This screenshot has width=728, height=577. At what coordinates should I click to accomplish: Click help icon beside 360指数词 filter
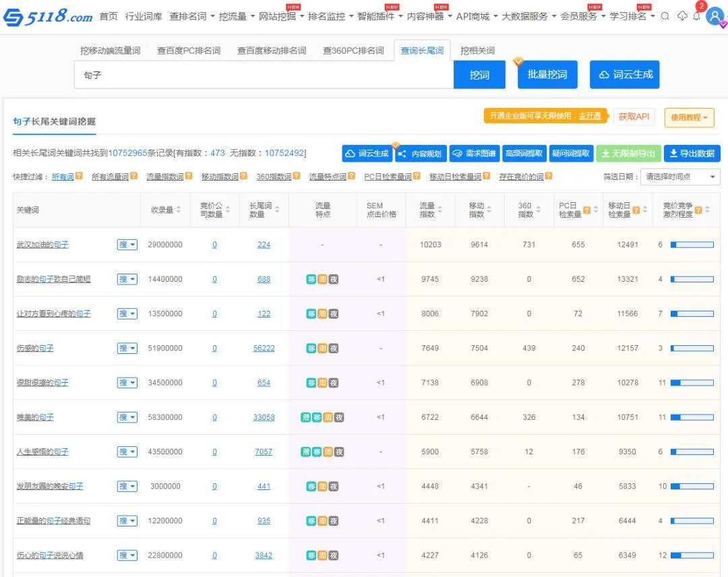297,176
